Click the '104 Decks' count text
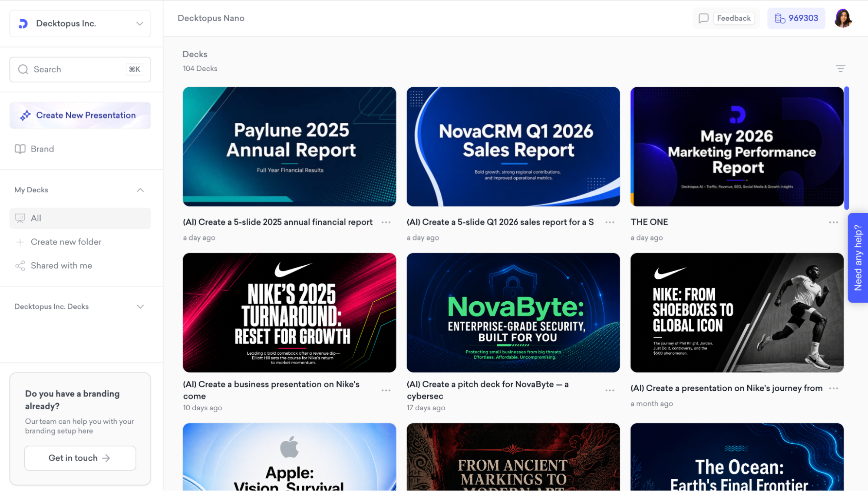This screenshot has height=491, width=868. pos(200,69)
